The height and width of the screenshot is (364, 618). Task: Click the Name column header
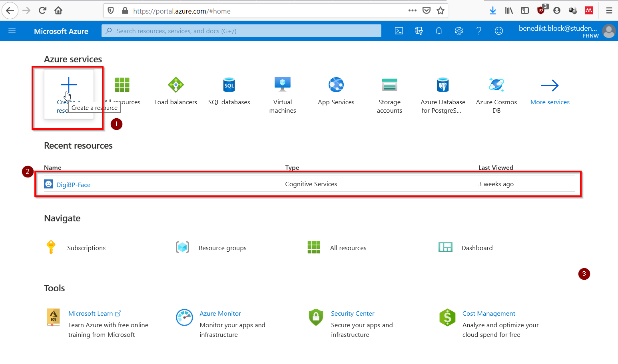point(53,167)
